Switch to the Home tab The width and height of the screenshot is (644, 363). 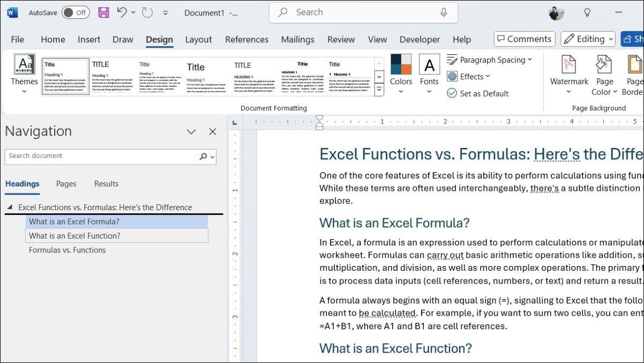coord(53,39)
